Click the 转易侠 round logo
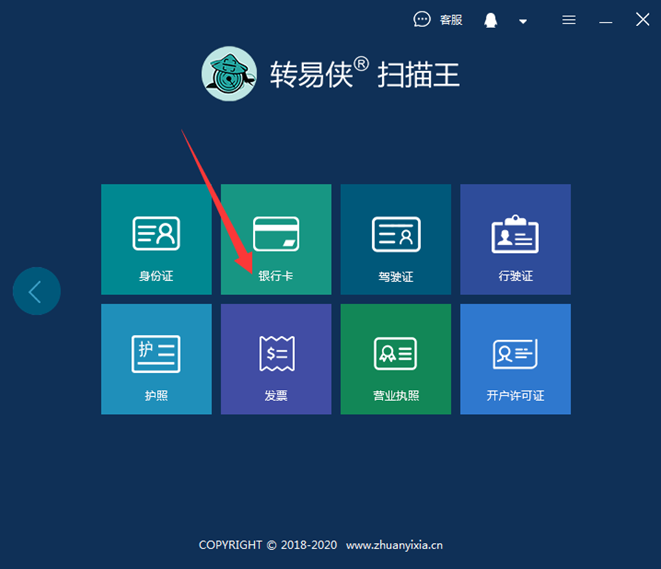661x569 pixels. 229,74
